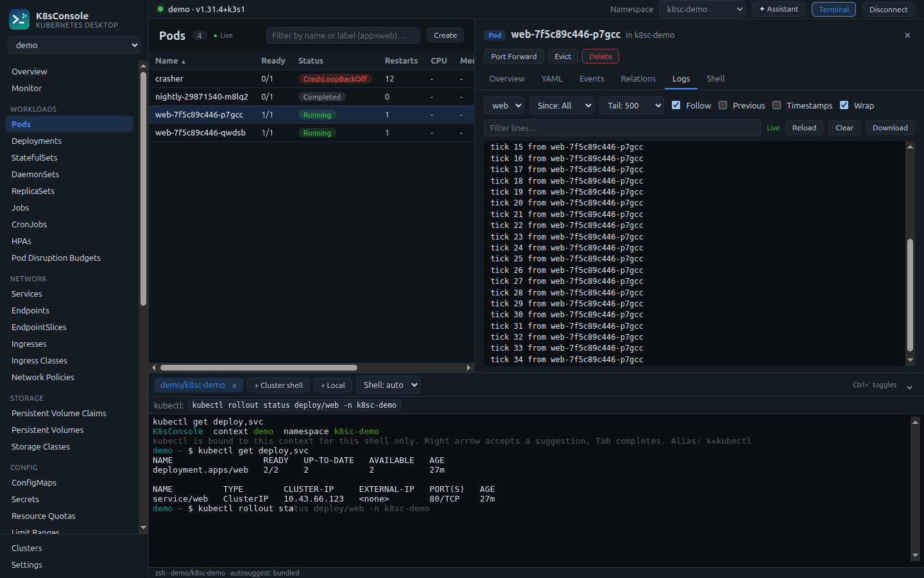Screen dimensions: 924x578
Task: Switch to the YAML tab
Action: 552,79
